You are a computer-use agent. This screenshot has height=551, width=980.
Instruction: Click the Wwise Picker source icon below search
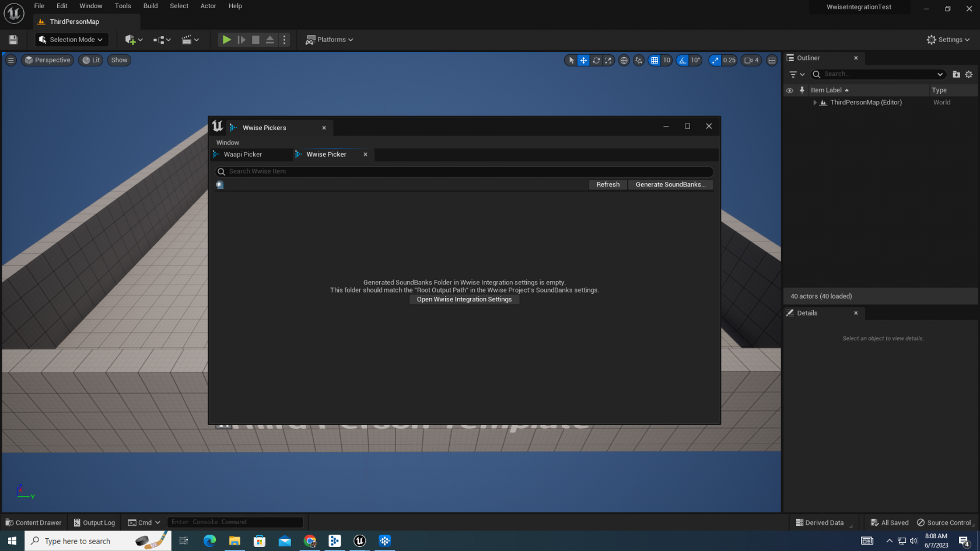tap(220, 185)
